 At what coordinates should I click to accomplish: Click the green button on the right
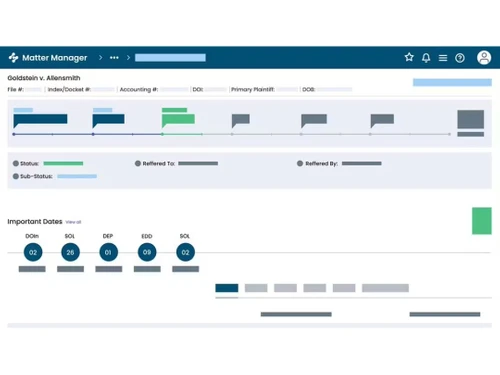[482, 221]
